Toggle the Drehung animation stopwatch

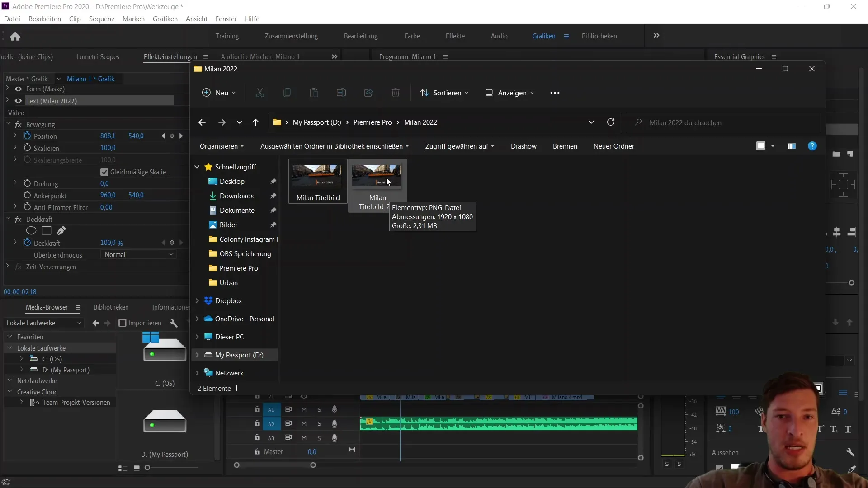point(27,183)
